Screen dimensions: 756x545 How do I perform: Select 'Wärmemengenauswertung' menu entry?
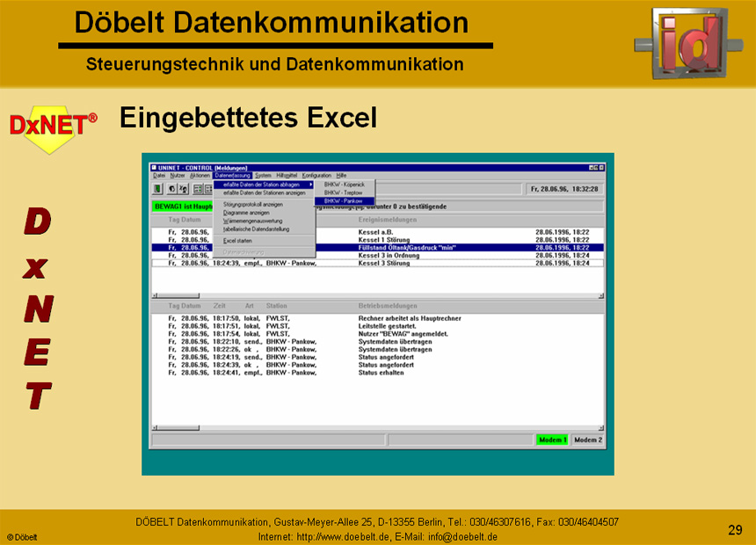(265, 221)
